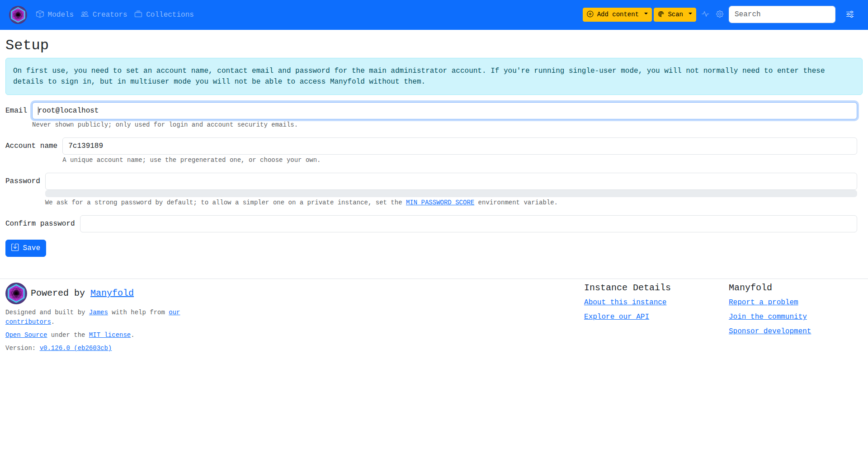Click the Manyfold logo in the navbar
The width and height of the screenshot is (868, 449).
coord(18,15)
